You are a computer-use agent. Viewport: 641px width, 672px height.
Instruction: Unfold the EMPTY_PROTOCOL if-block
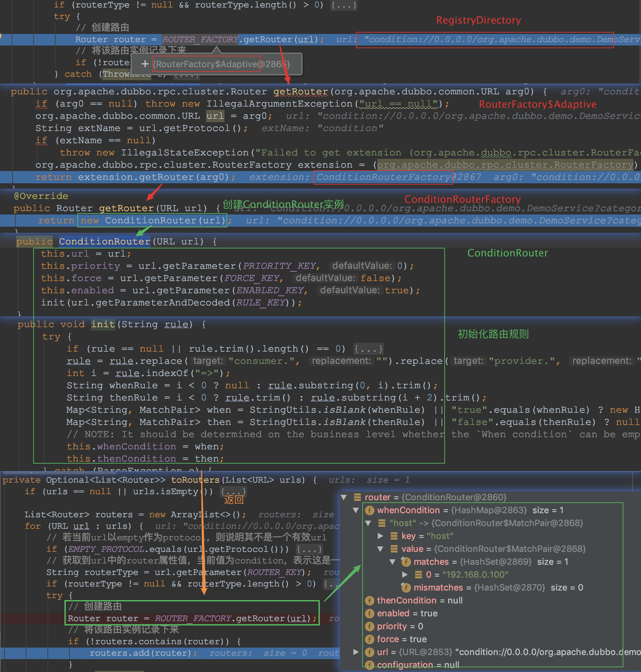[x=309, y=549]
